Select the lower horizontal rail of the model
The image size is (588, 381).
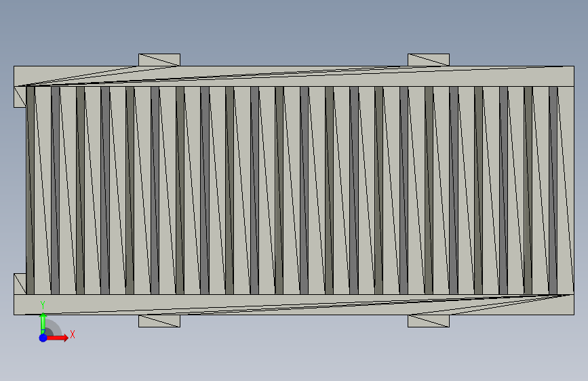[x=294, y=304]
